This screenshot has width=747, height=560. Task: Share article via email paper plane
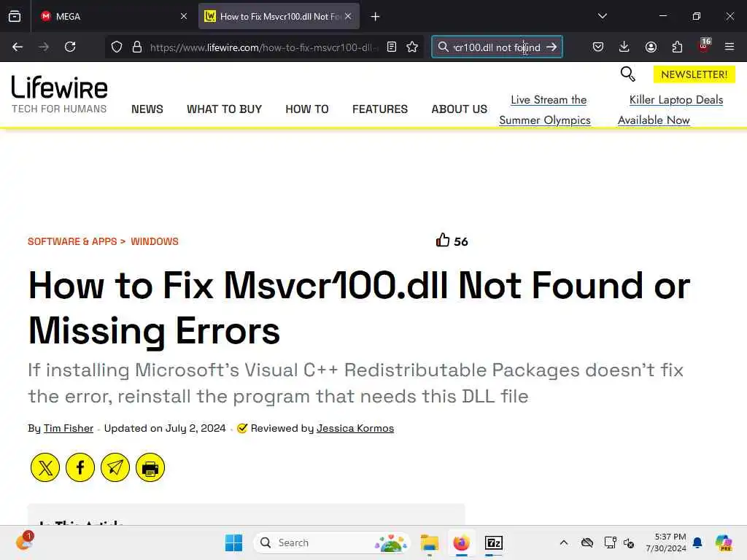click(x=115, y=467)
